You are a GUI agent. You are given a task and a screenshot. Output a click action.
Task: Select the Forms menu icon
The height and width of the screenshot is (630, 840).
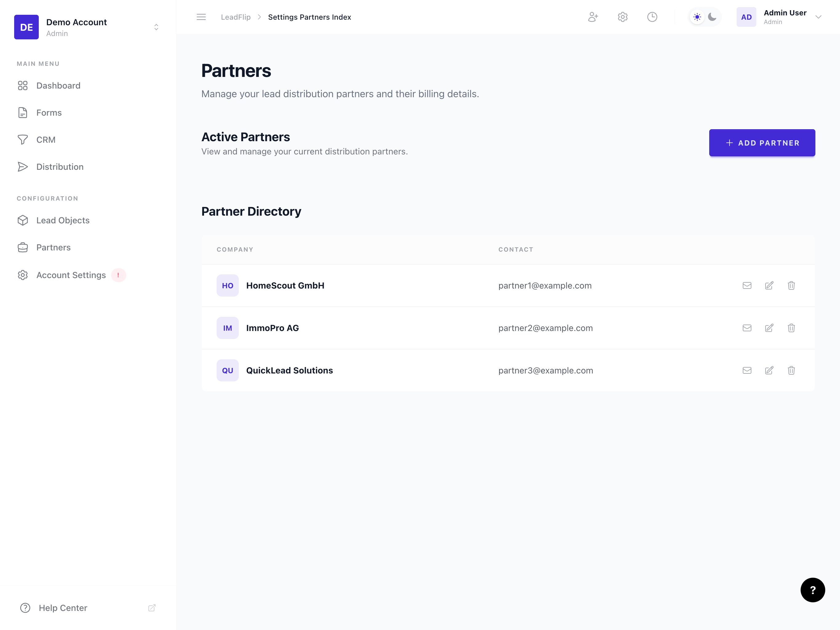click(22, 112)
